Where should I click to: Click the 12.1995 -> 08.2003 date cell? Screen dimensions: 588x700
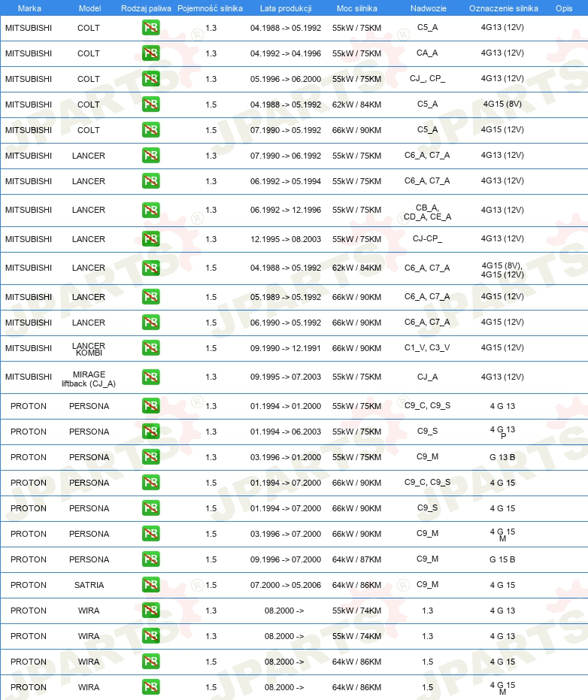pyautogui.click(x=286, y=239)
